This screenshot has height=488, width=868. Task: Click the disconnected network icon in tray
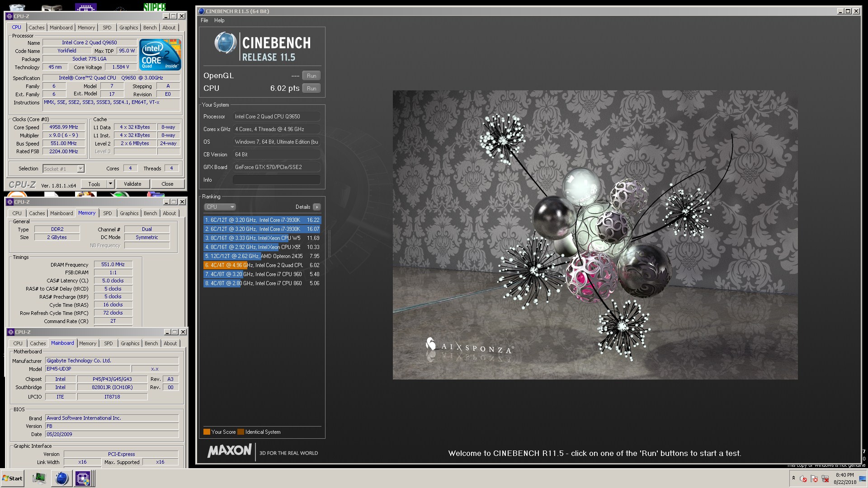[825, 479]
